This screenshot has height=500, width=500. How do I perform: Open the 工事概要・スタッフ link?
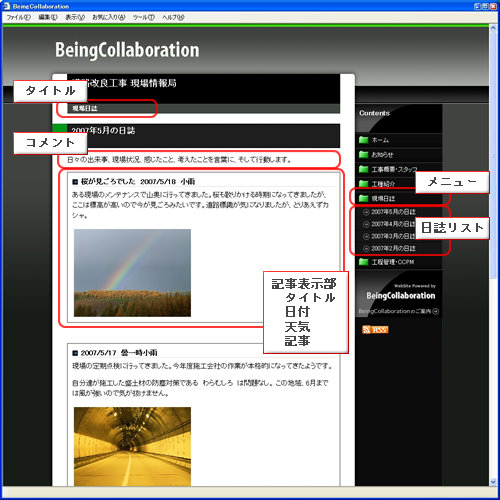click(394, 169)
